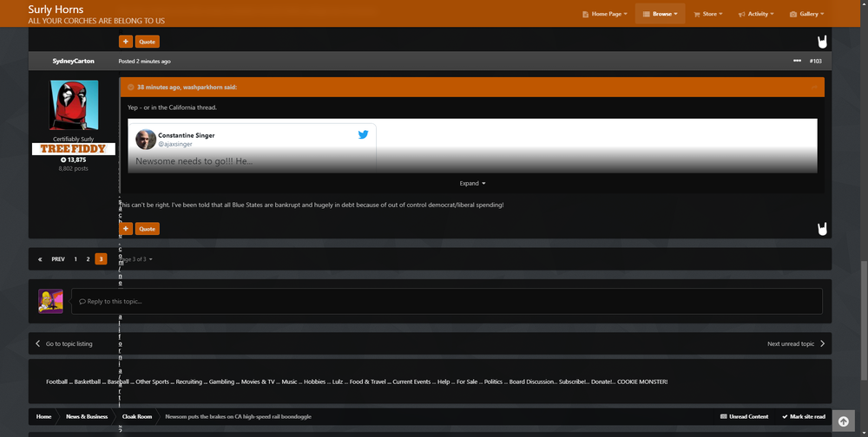The width and height of the screenshot is (868, 437).
Task: Click the Movies & TV forum link
Action: (258, 382)
